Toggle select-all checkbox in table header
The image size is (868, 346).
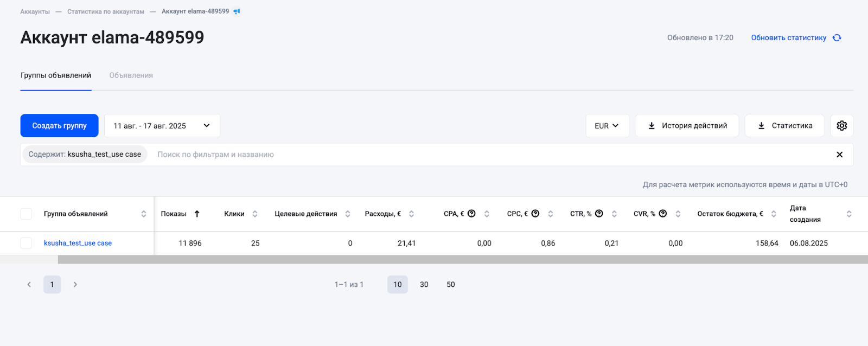[26, 214]
